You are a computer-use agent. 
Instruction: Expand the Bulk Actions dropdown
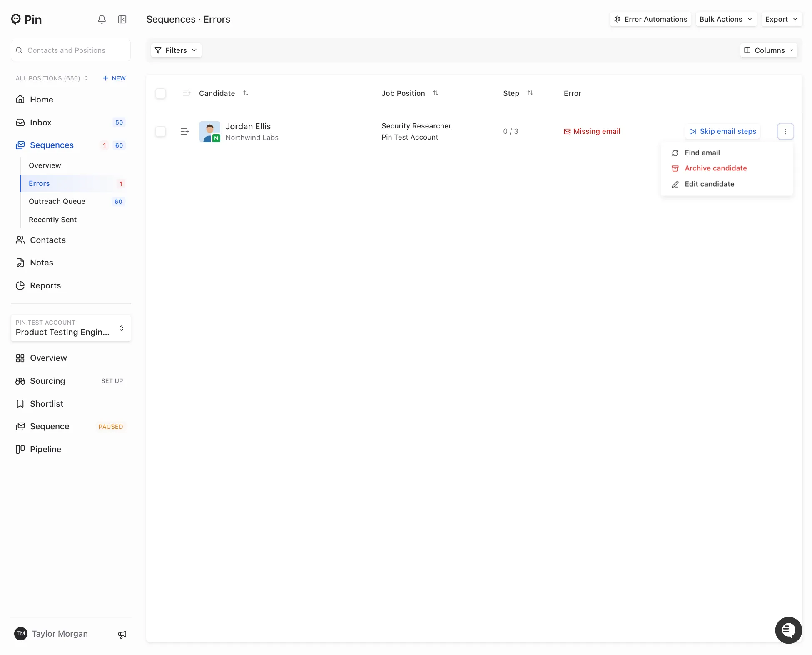coord(726,19)
